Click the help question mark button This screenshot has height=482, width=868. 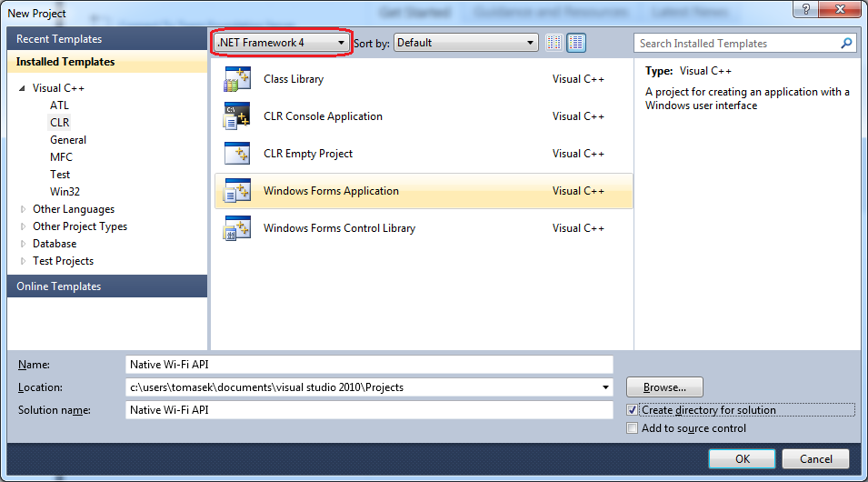coord(805,9)
